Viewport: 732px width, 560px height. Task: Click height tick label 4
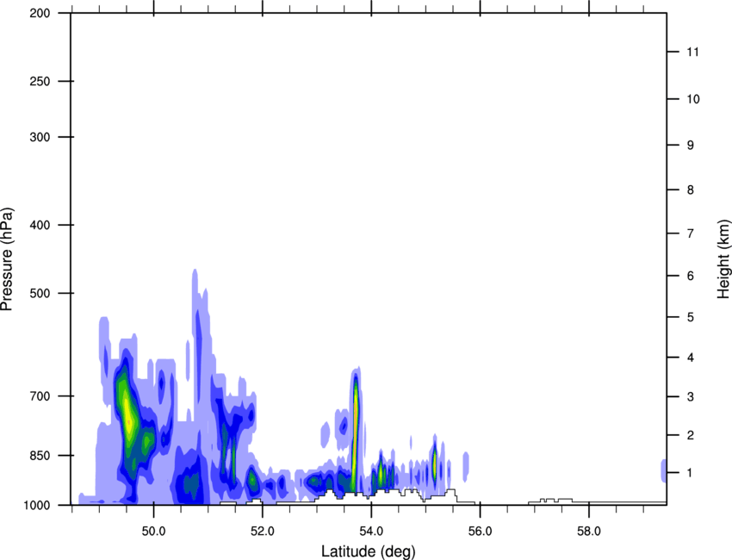point(691,358)
